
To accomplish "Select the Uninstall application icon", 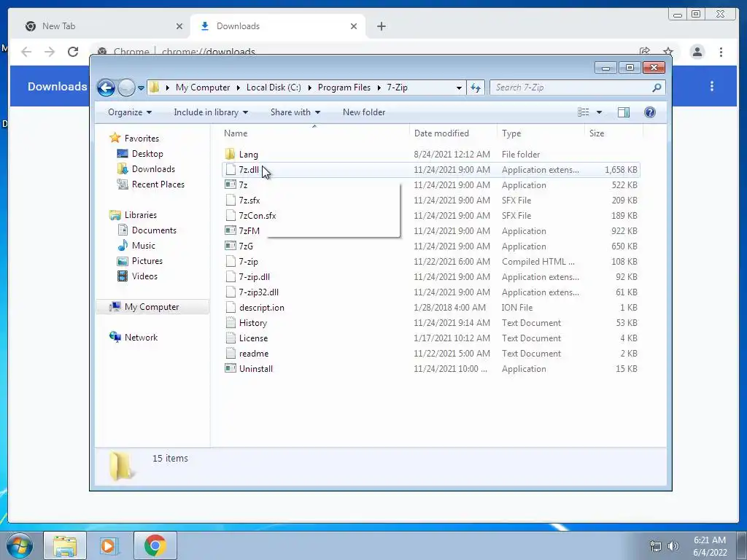I will 231,368.
